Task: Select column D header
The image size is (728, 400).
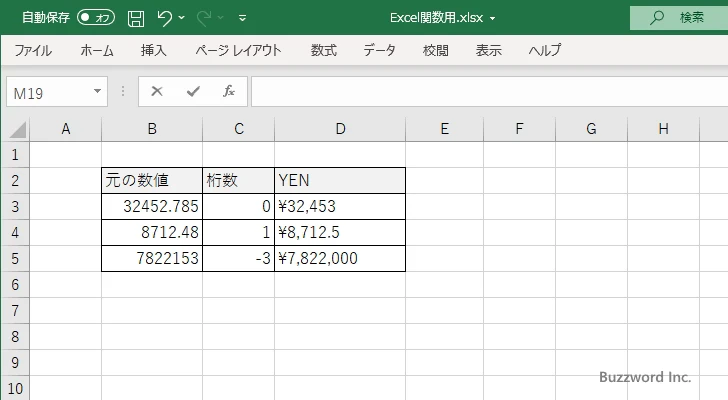Action: coord(340,128)
